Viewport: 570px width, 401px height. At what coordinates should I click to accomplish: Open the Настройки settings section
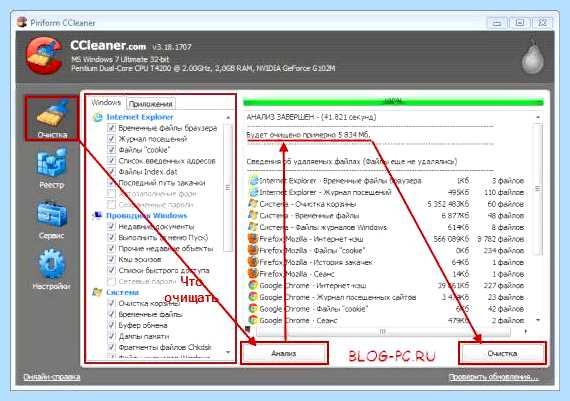point(52,270)
